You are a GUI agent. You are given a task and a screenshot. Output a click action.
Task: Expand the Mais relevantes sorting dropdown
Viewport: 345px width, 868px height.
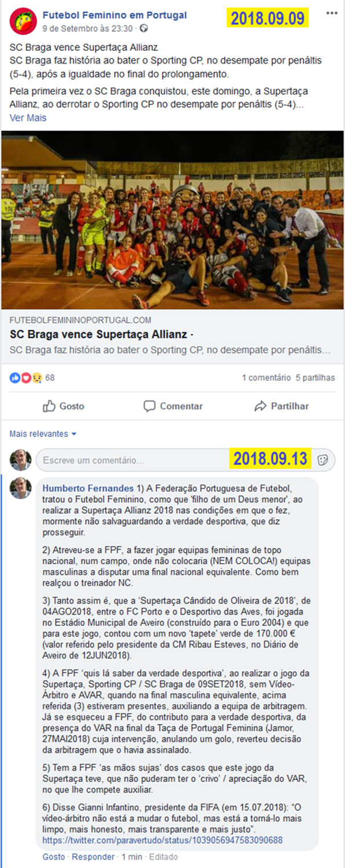click(43, 434)
